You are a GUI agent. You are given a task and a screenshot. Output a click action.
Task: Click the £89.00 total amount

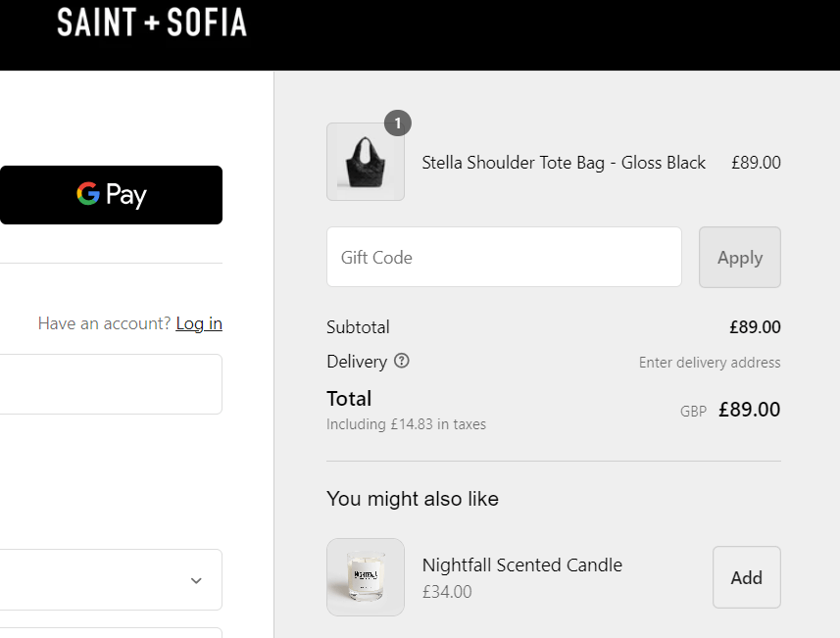tap(749, 409)
